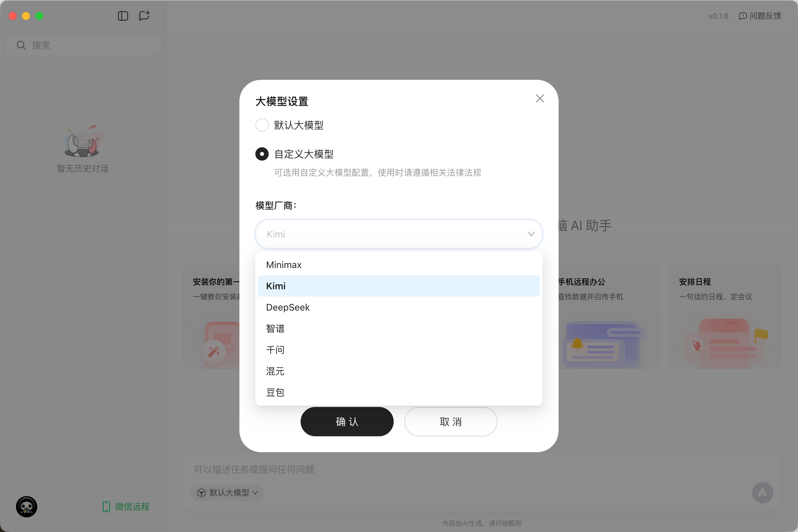
Task: Close the model settings dialog
Action: [x=539, y=98]
